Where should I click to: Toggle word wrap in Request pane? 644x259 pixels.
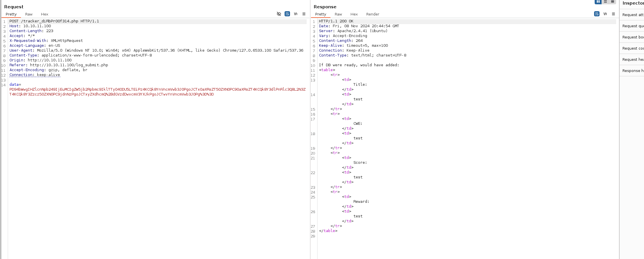(x=287, y=14)
